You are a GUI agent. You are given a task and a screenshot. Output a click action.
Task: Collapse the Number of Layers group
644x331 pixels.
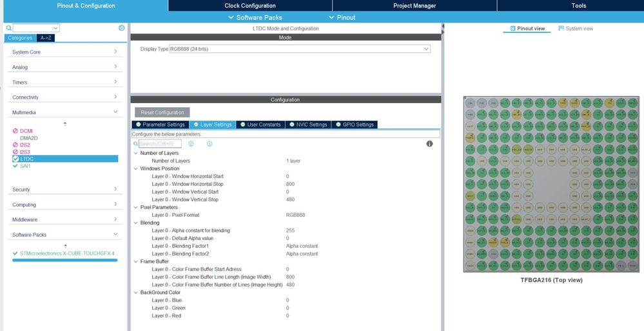[x=136, y=153]
